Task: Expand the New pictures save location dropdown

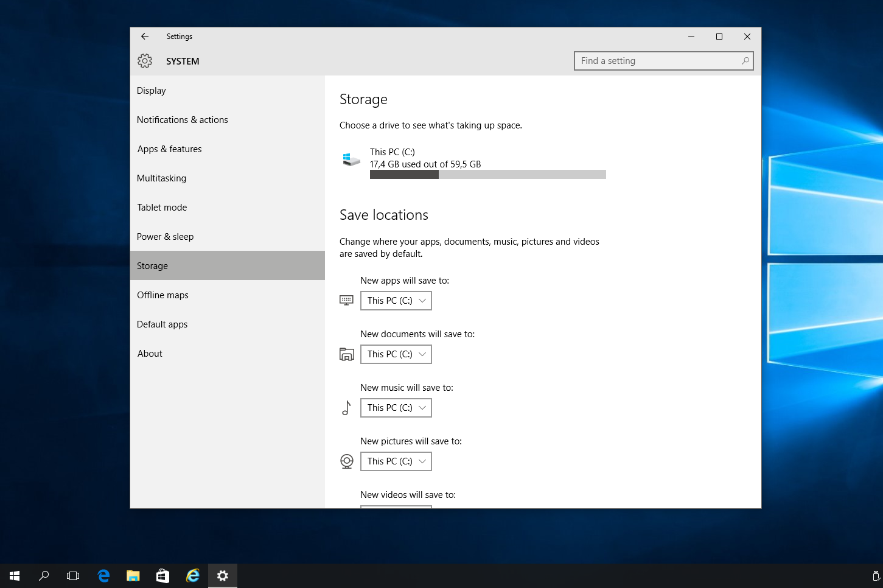Action: click(396, 461)
